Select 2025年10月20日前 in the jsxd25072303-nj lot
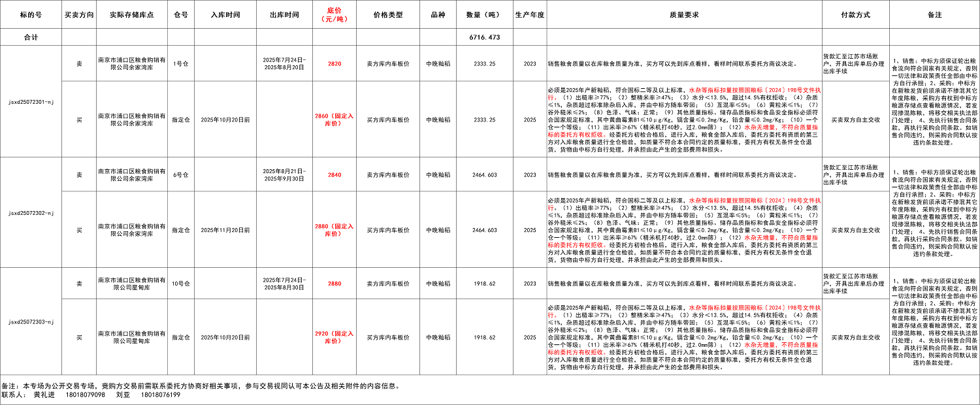 (225, 337)
